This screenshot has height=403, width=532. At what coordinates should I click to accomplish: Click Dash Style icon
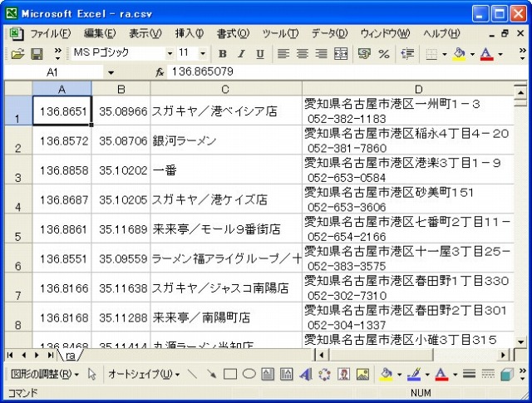(488, 374)
